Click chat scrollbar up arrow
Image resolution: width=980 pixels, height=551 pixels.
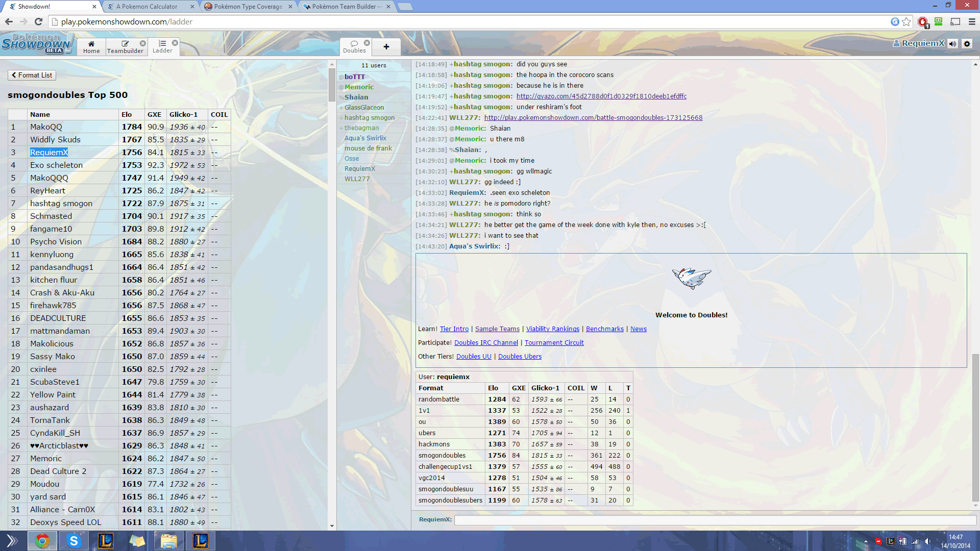(x=975, y=64)
